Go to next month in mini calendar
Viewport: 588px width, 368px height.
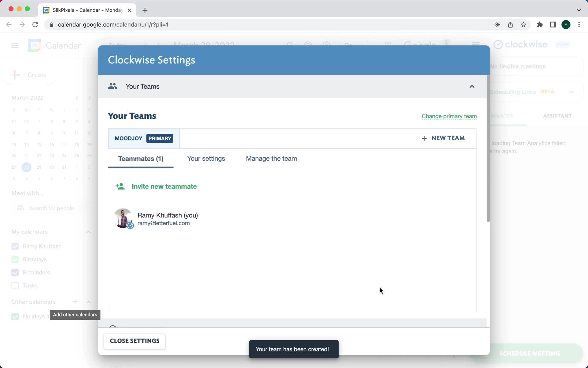89,98
